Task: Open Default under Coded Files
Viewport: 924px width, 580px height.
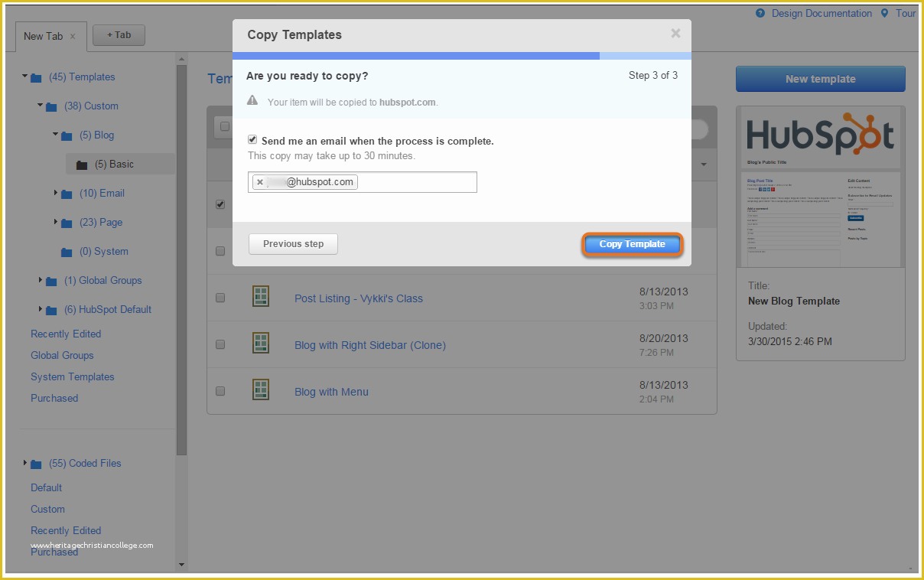Action: click(x=47, y=487)
